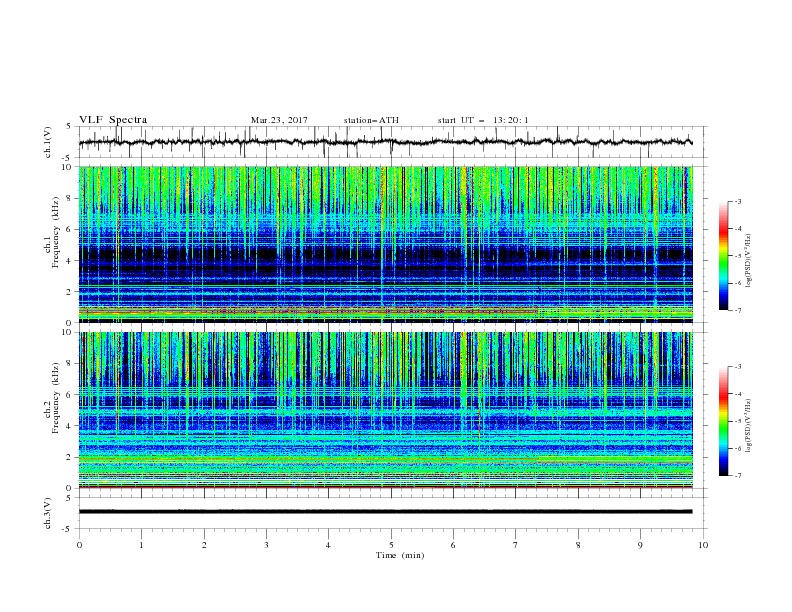The width and height of the screenshot is (792, 612).
Task: Click the "-7" tick on ch.2 color bar
Action: pyautogui.click(x=738, y=476)
